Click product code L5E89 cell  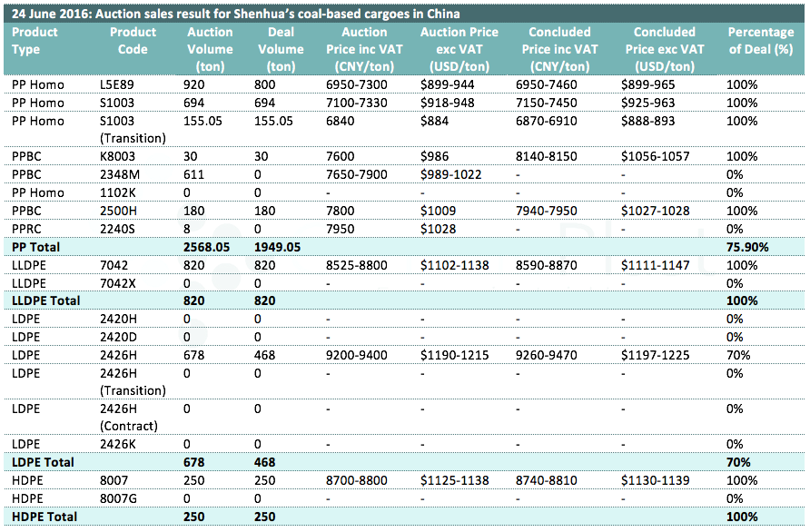116,84
